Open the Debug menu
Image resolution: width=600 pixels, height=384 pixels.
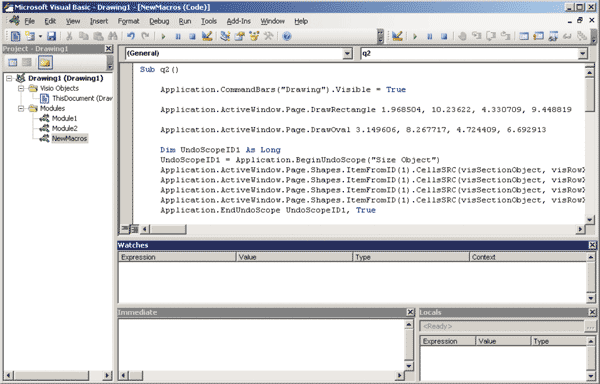(159, 21)
